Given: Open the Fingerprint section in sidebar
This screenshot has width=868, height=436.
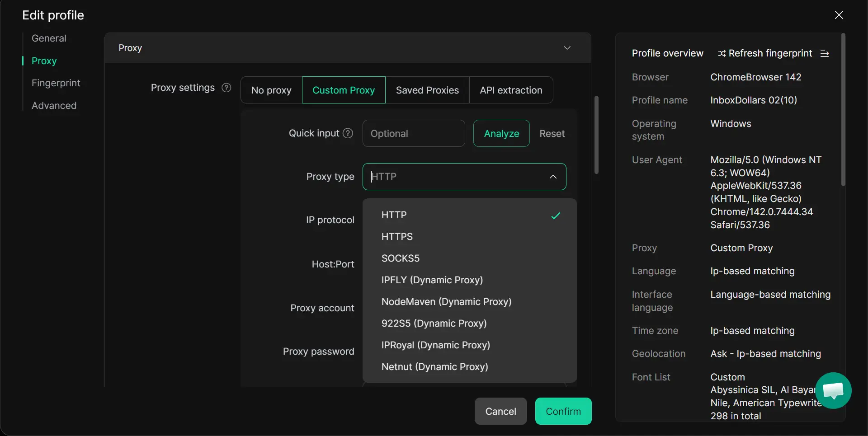Looking at the screenshot, I should [x=56, y=83].
